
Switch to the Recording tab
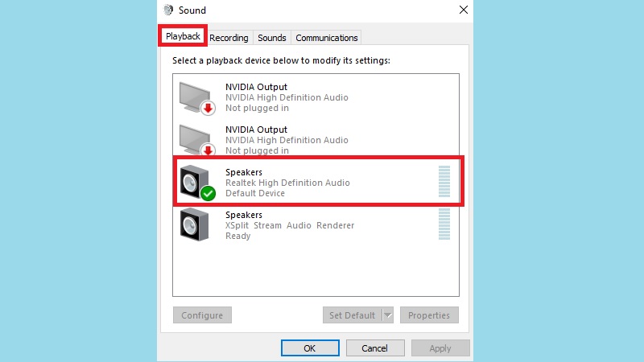click(x=229, y=38)
